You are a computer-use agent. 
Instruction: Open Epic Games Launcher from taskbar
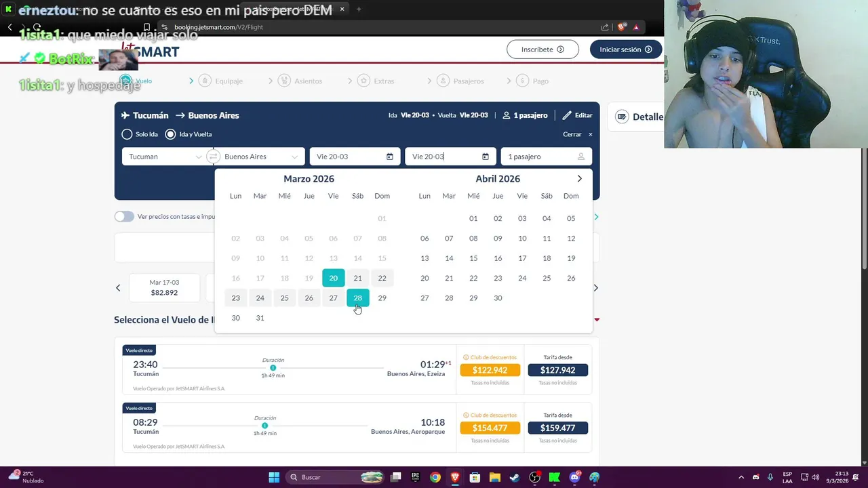click(x=416, y=477)
